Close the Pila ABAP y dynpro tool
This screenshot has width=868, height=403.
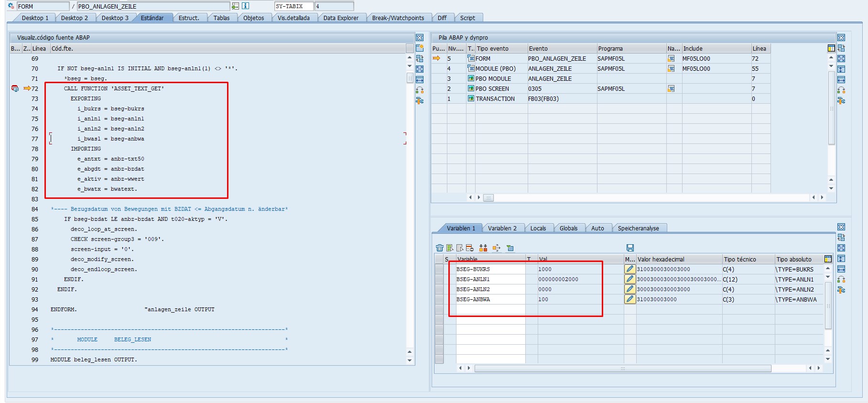[x=841, y=38]
